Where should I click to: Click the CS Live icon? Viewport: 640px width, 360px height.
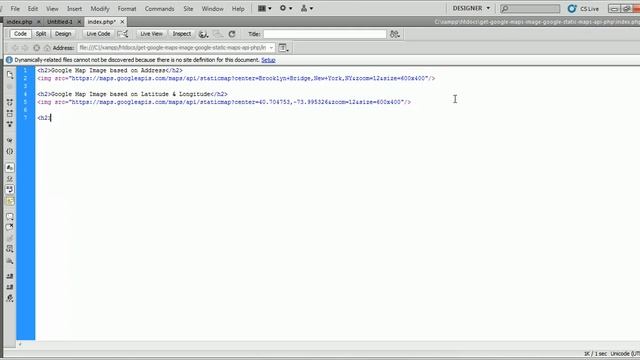[x=572, y=9]
